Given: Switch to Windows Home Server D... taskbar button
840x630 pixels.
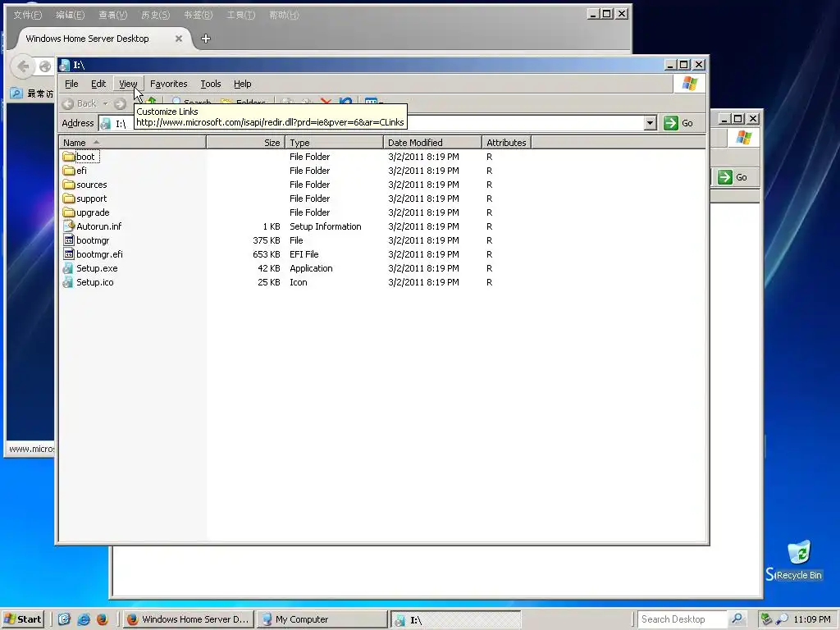Looking at the screenshot, I should tap(189, 619).
